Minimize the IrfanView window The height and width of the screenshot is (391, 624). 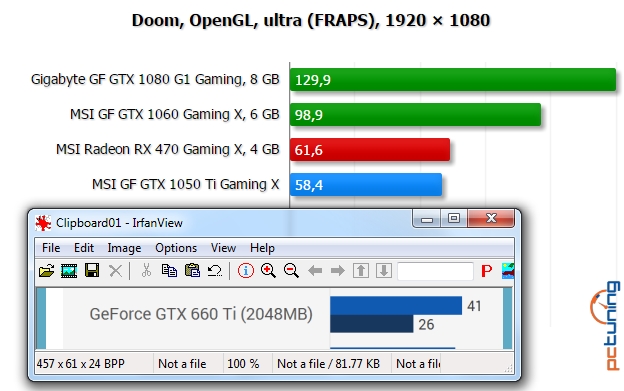pyautogui.click(x=427, y=219)
